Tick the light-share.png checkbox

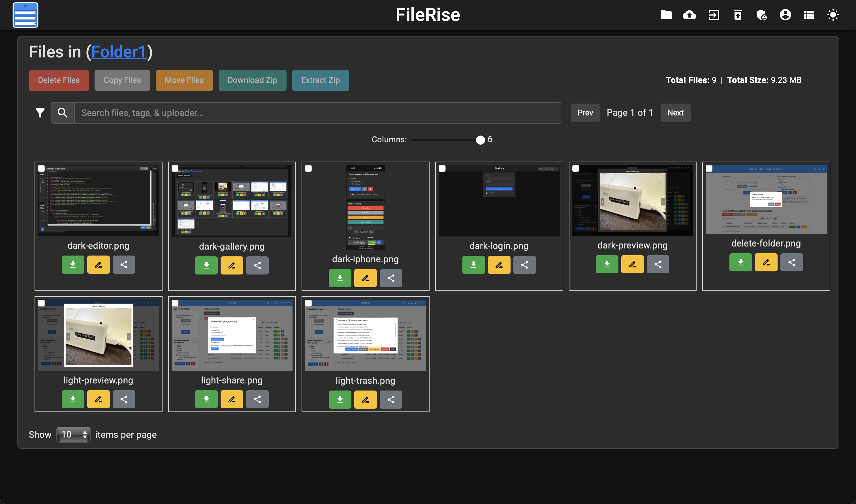(175, 303)
